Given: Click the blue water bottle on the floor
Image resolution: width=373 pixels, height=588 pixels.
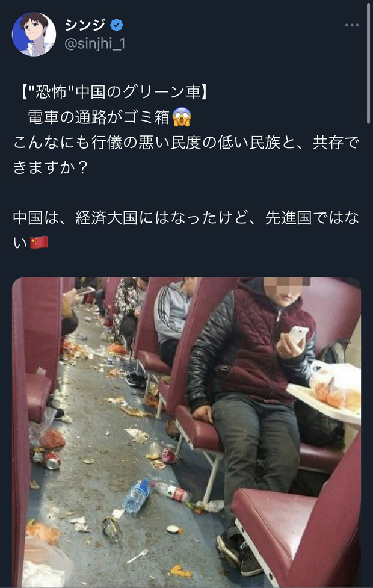Looking at the screenshot, I should pos(137,495).
